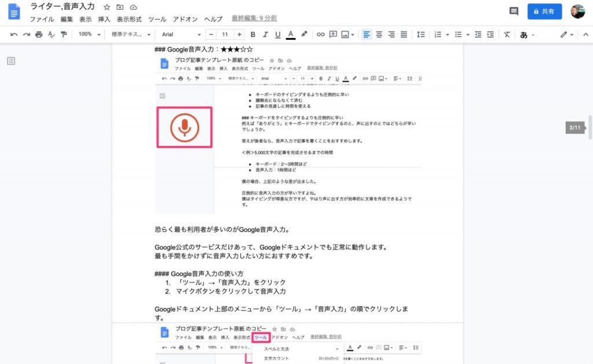The height and width of the screenshot is (364, 593).
Task: Open the comment history speech bubble icon
Action: [x=513, y=11]
